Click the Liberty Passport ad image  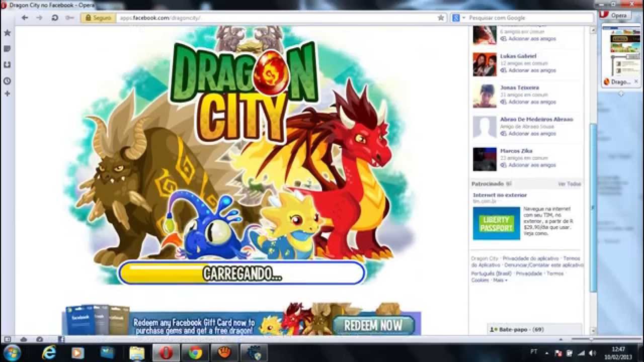(x=496, y=224)
